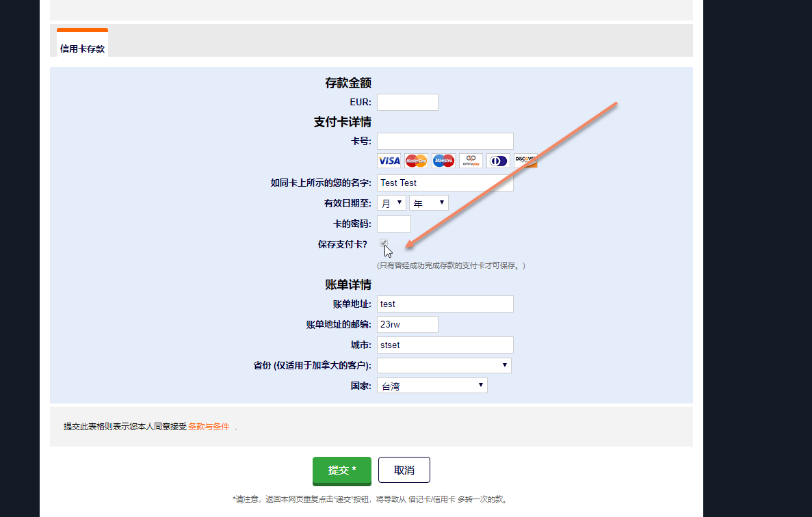The image size is (812, 517).
Task: Click into the 卡号 card number field
Action: (445, 142)
